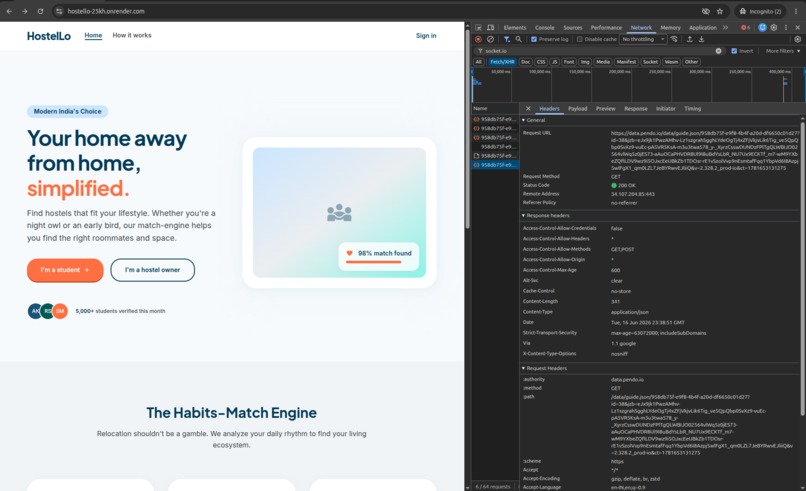The height and width of the screenshot is (491, 806).
Task: Open the More filters dropdown
Action: (x=783, y=51)
